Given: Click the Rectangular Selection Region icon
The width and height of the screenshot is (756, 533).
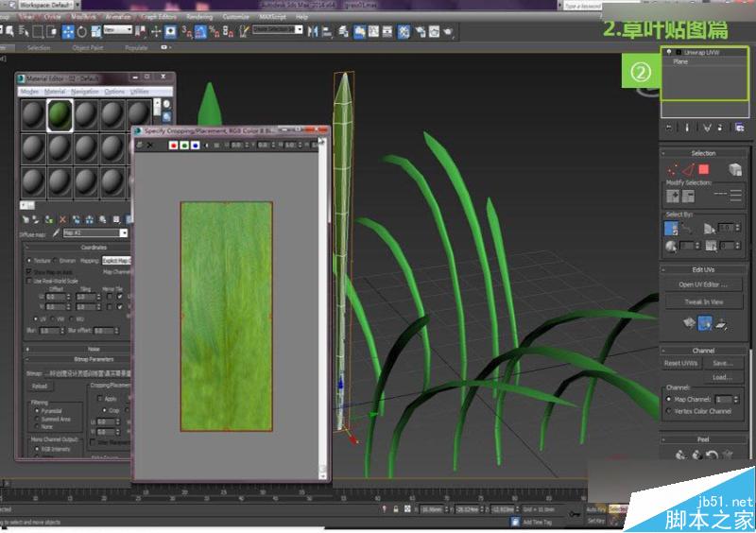Looking at the screenshot, I should (x=38, y=32).
